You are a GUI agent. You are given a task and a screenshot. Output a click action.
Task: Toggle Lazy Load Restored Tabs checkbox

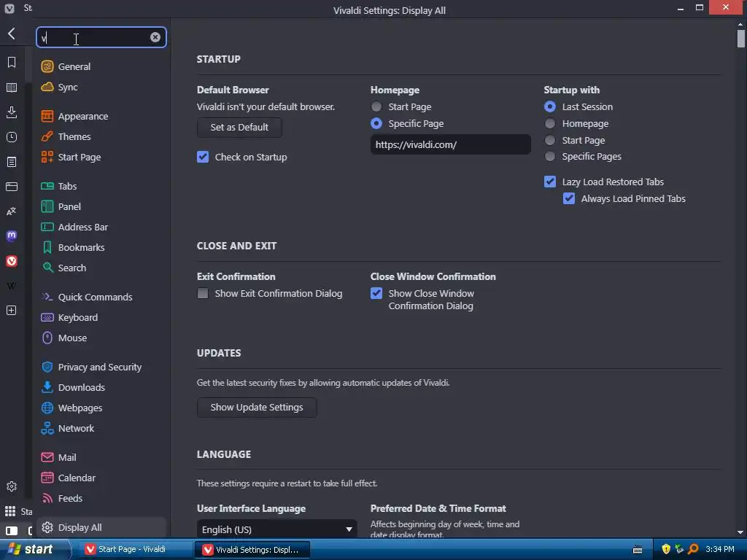[x=550, y=182]
